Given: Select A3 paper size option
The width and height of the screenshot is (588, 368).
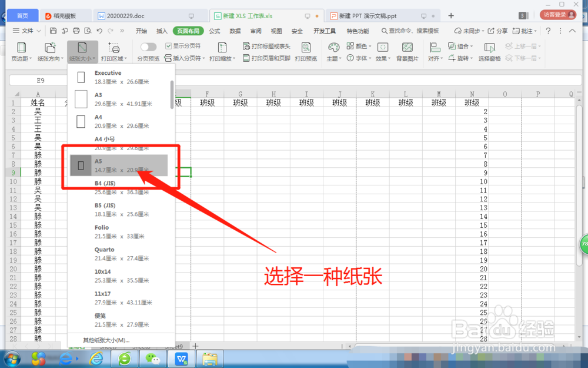Looking at the screenshot, I should [x=119, y=99].
